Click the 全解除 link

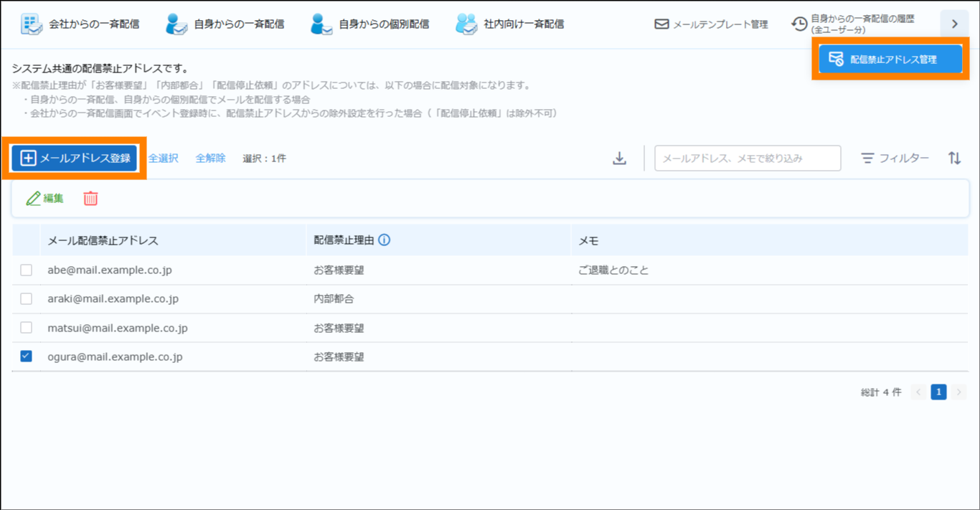[210, 159]
